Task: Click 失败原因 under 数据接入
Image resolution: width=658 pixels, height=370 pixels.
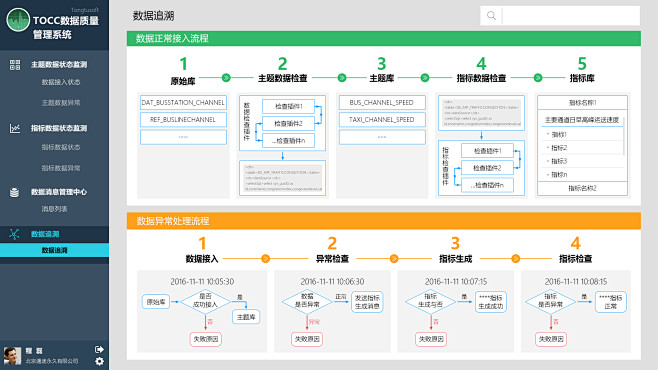Action: [206, 339]
